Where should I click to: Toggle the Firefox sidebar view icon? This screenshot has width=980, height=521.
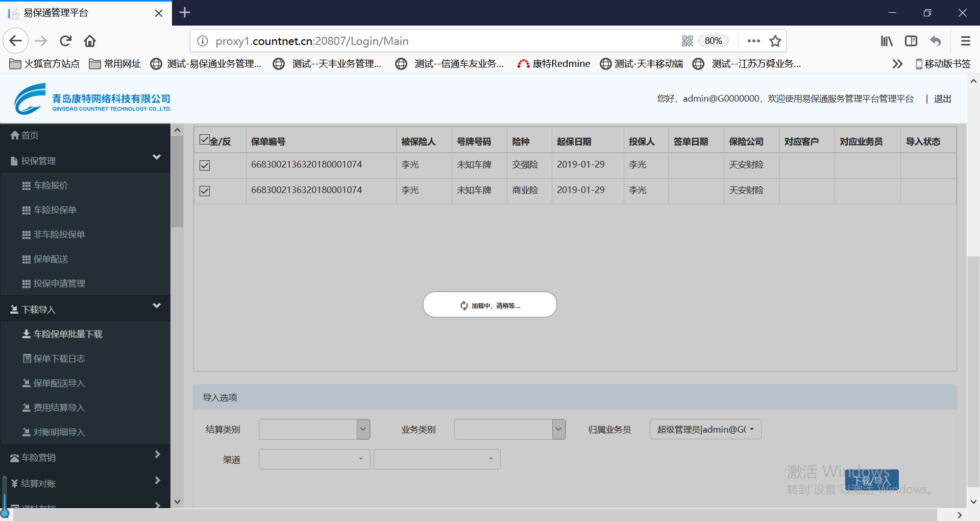coord(911,41)
